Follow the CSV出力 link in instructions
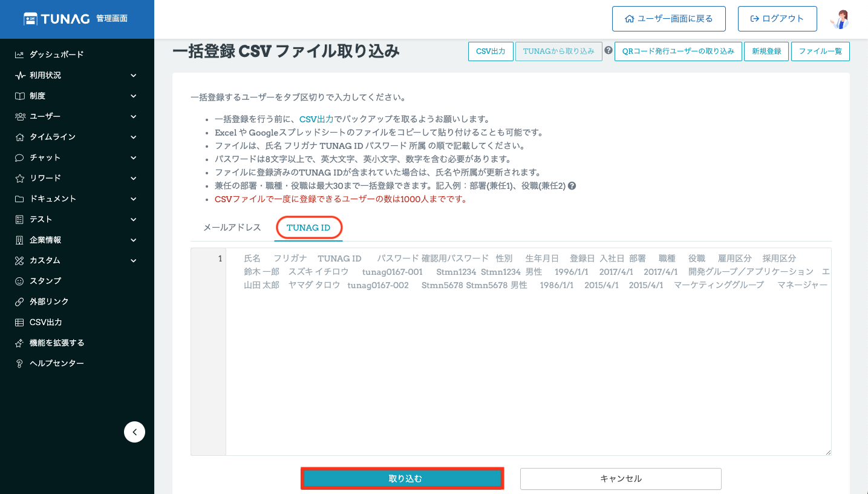Viewport: 868px width, 494px height. tap(316, 119)
